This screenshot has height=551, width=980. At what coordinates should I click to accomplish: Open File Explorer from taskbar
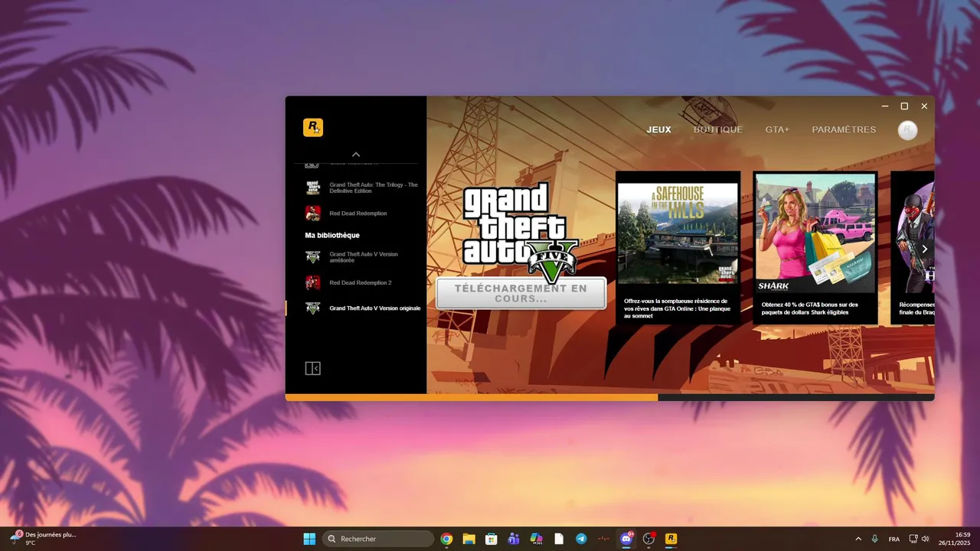point(469,539)
